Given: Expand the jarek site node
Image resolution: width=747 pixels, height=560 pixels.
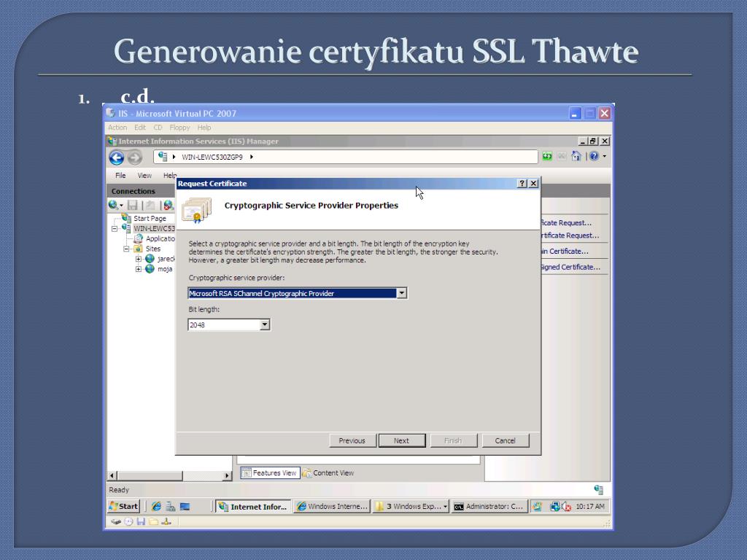Looking at the screenshot, I should [138, 259].
